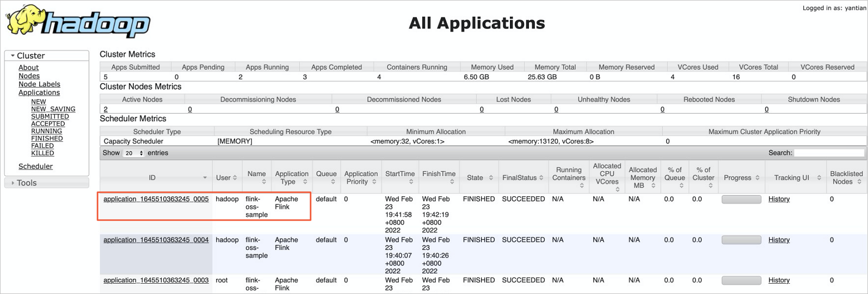Click Active Nodes count 2
868x294 pixels.
pyautogui.click(x=106, y=109)
